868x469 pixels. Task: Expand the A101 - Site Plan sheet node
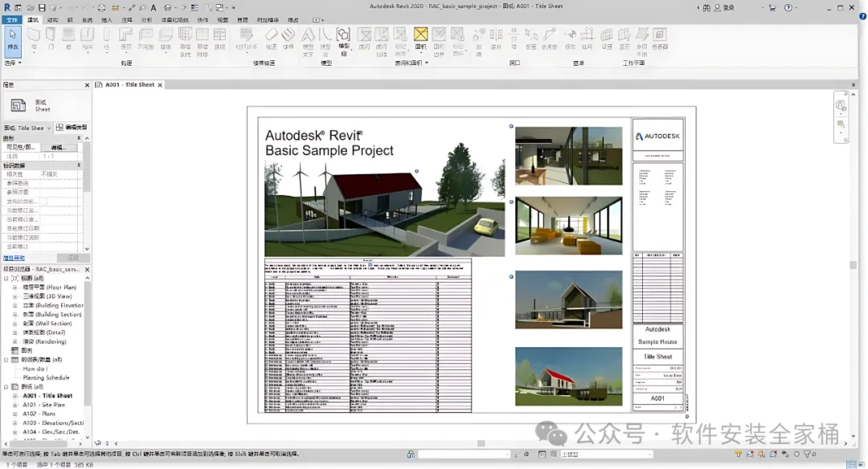(x=15, y=405)
